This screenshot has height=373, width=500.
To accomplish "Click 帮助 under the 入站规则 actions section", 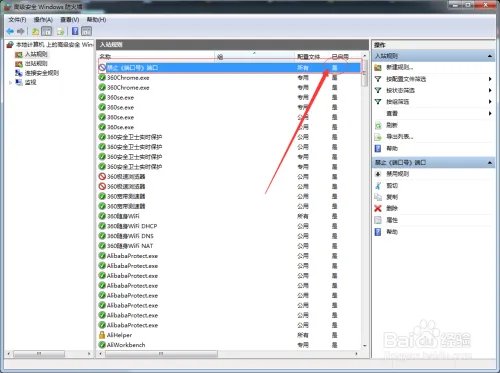I will tap(392, 148).
